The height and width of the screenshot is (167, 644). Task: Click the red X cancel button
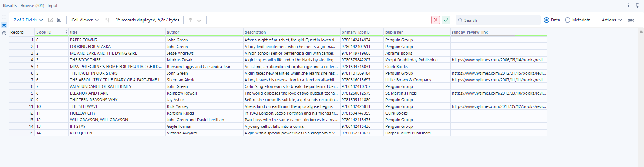click(436, 20)
